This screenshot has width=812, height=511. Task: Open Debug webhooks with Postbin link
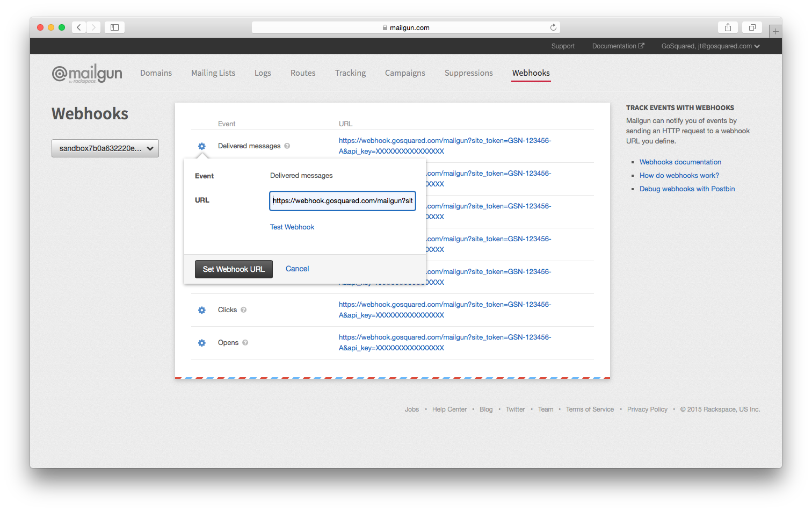(687, 189)
